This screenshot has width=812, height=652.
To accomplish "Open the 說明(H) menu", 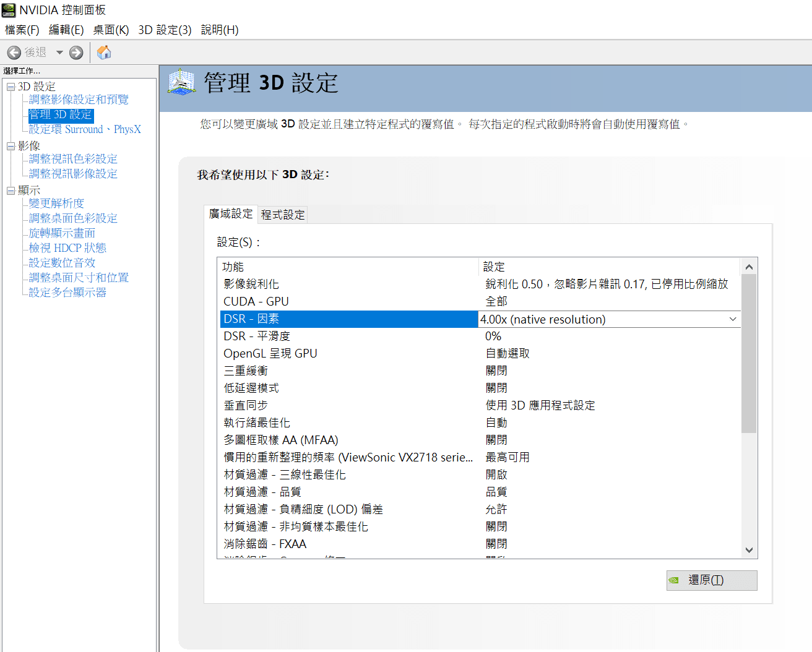I will (x=220, y=30).
